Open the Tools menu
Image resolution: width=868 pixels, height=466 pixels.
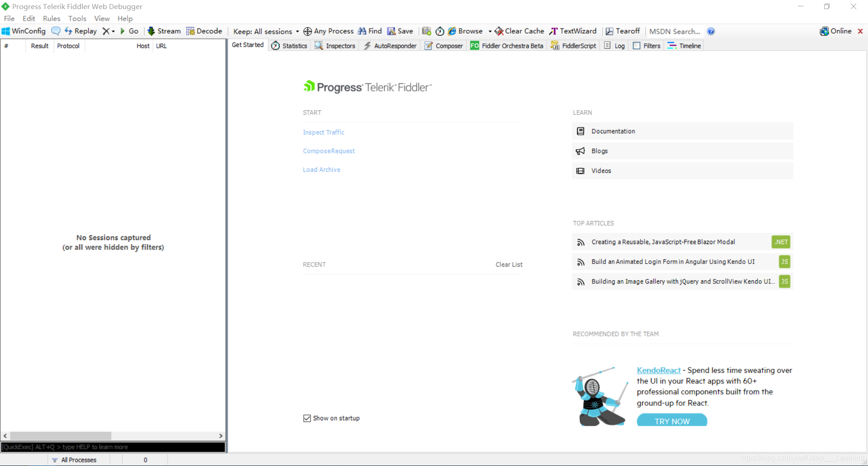click(77, 19)
